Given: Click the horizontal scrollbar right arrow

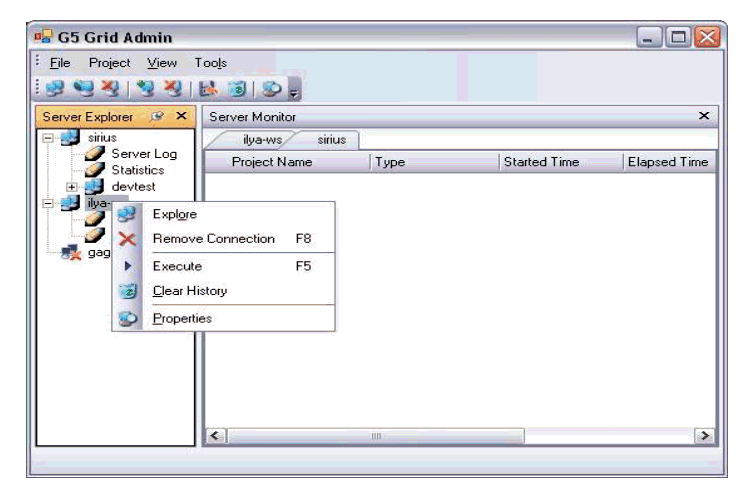Looking at the screenshot, I should point(705,436).
